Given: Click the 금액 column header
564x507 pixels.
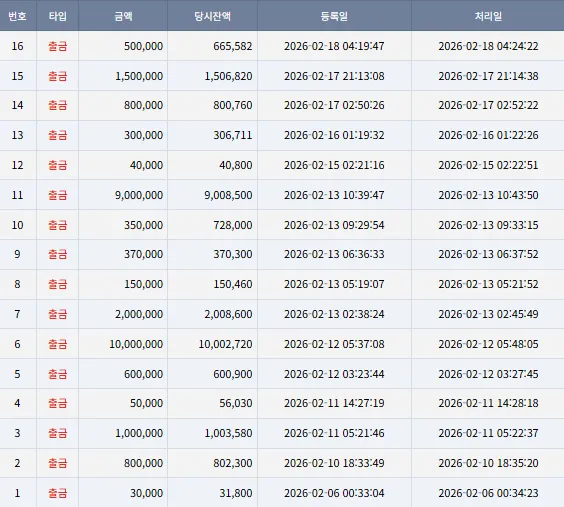Looking at the screenshot, I should point(123,16).
